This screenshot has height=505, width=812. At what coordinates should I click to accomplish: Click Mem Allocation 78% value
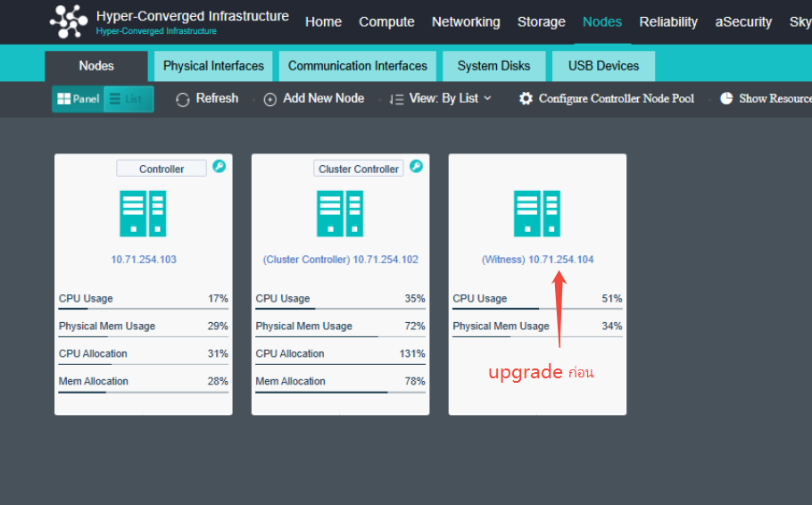415,381
